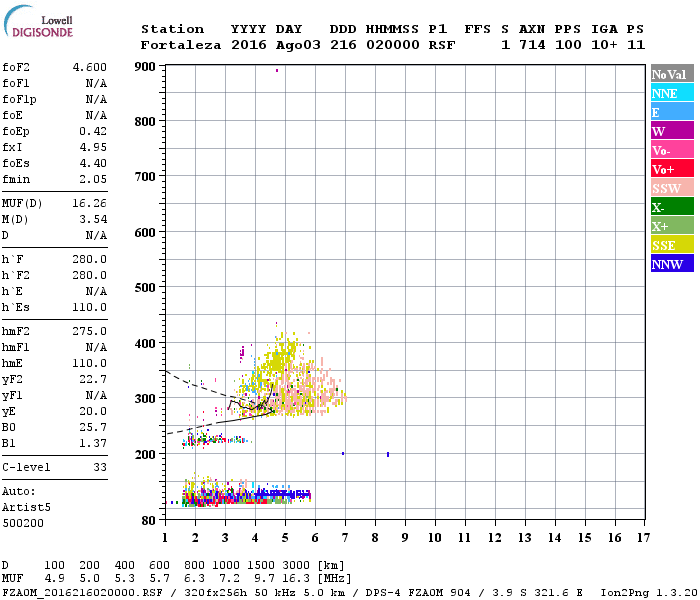Image resolution: width=700 pixels, height=600 pixels.
Task: Click the foF2 value 4.600
Action: click(90, 67)
